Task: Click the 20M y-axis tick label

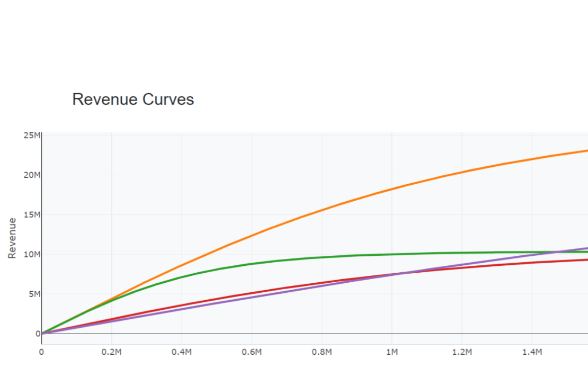Action: (32, 175)
